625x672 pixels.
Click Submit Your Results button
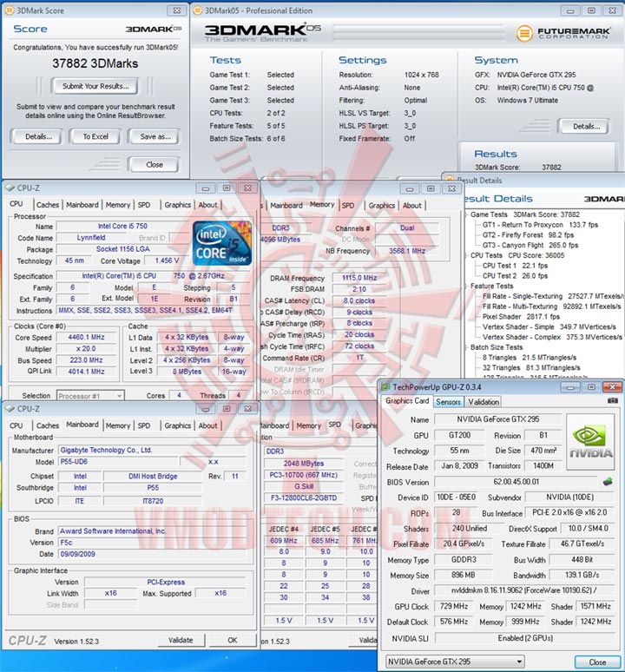click(x=95, y=86)
